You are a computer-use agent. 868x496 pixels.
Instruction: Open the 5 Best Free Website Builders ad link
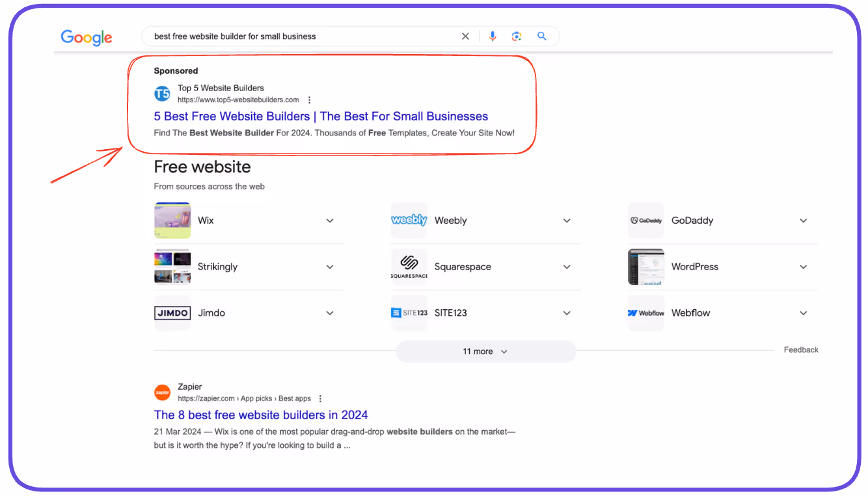[321, 117]
